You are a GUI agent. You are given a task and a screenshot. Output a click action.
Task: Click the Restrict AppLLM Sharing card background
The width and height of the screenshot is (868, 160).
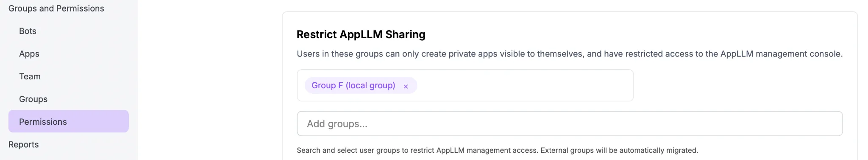click(x=742, y=85)
